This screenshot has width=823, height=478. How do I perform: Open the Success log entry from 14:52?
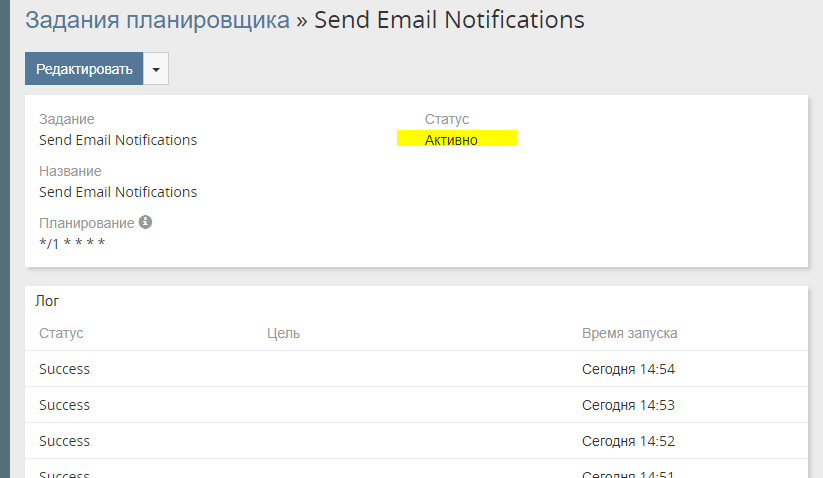[64, 441]
